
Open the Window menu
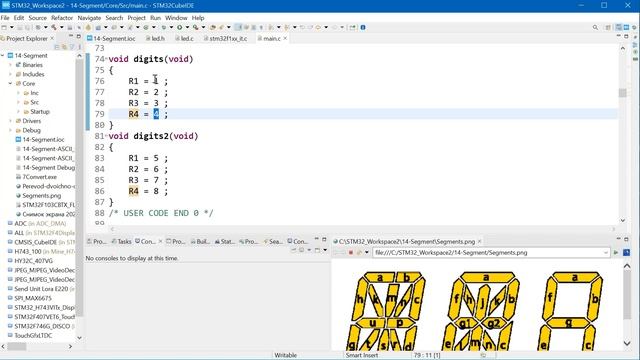[x=176, y=18]
